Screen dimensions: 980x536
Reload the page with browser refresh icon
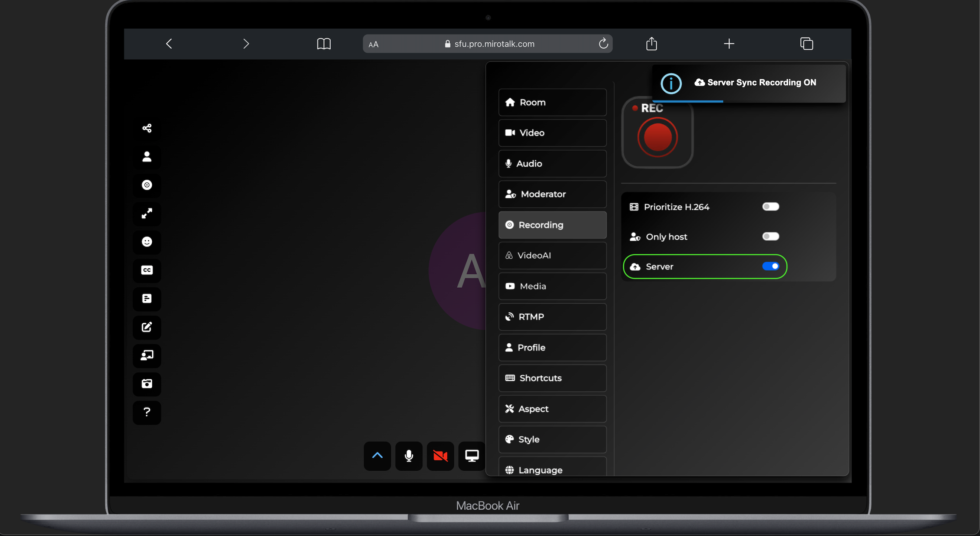coord(603,44)
